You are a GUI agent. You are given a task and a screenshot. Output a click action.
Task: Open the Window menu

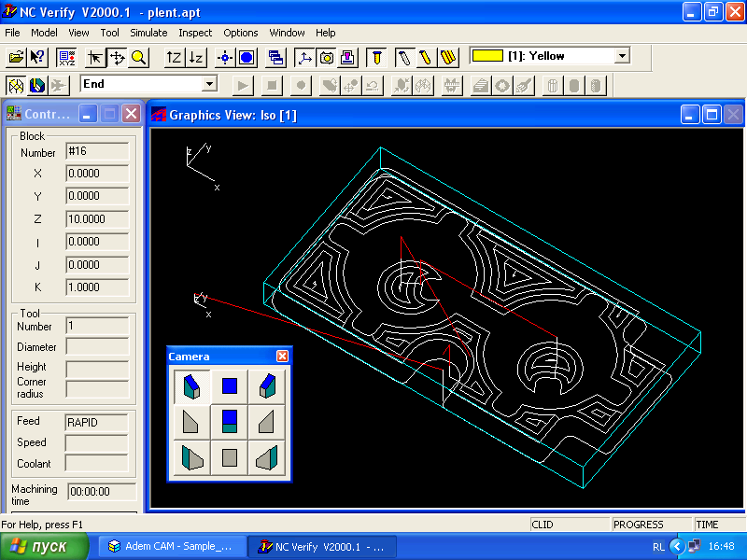[x=287, y=33]
